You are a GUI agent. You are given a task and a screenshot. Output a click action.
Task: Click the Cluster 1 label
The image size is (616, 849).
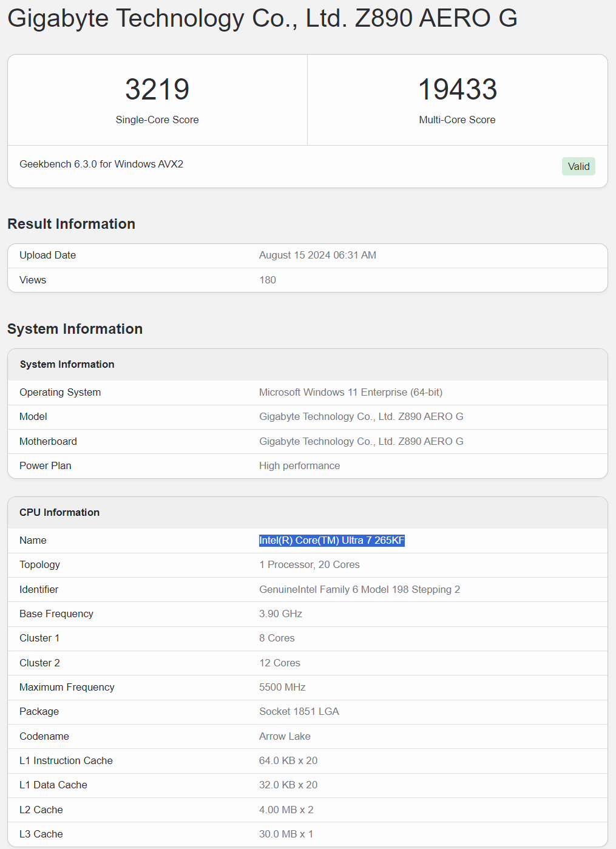(x=39, y=638)
